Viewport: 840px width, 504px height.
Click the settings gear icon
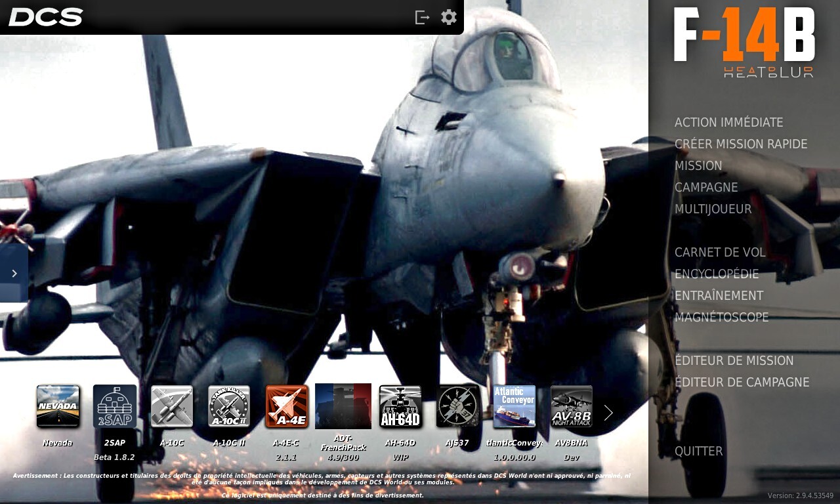(x=449, y=17)
